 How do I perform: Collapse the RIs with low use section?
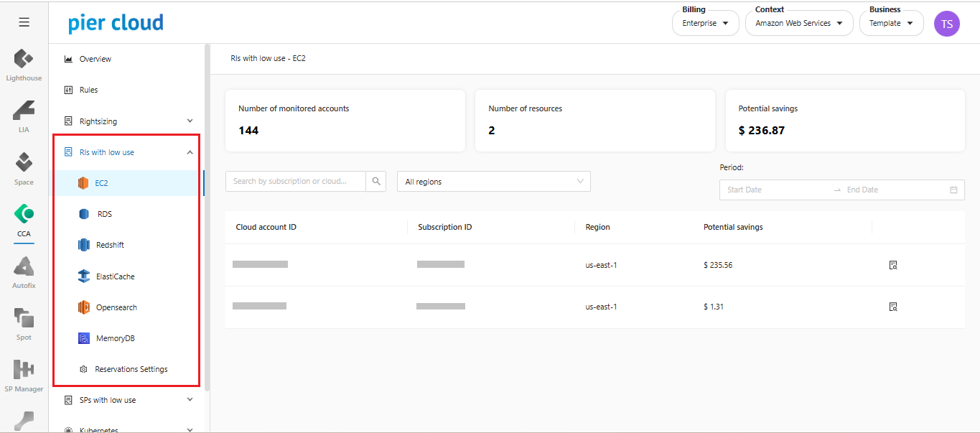tap(190, 152)
